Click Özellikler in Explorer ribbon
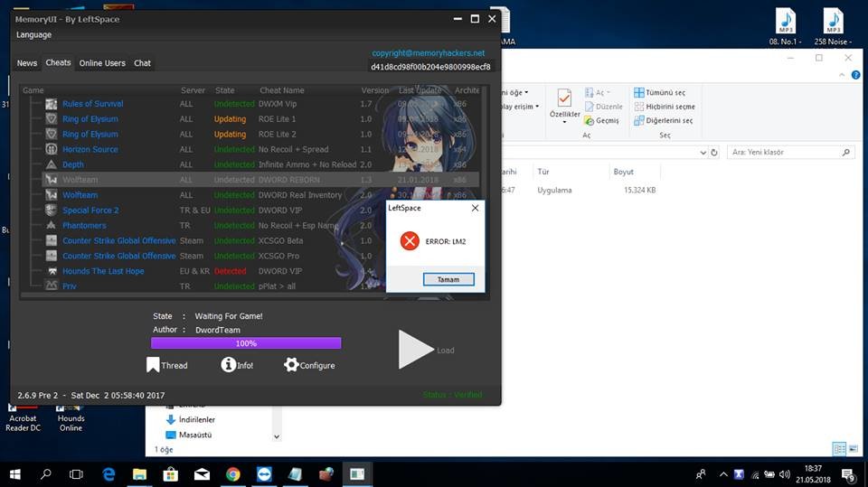The width and height of the screenshot is (868, 487). coord(564,106)
